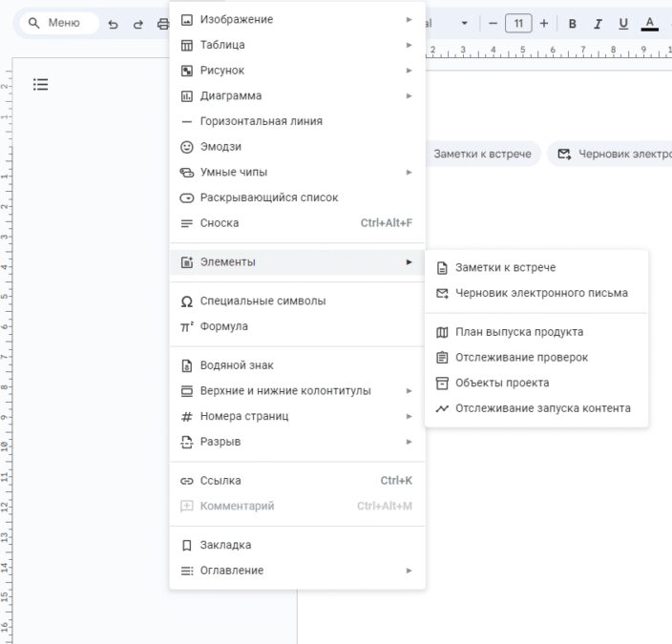
Task: Toggle Bold formatting
Action: pos(573,24)
